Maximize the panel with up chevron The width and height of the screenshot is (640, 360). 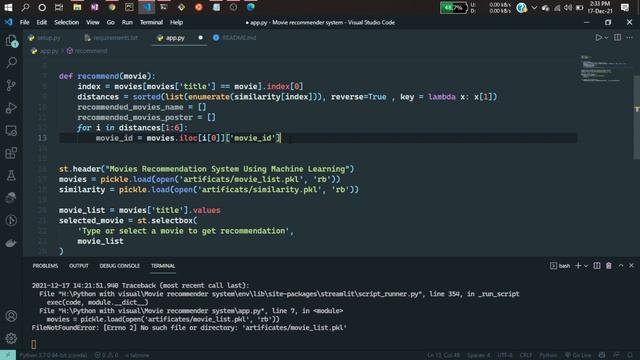coord(621,266)
